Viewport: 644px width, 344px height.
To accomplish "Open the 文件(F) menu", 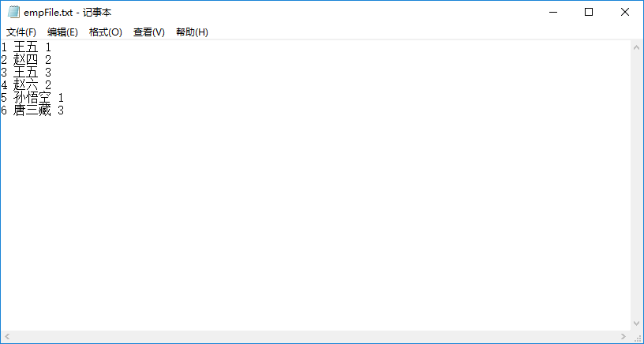I will click(x=21, y=32).
